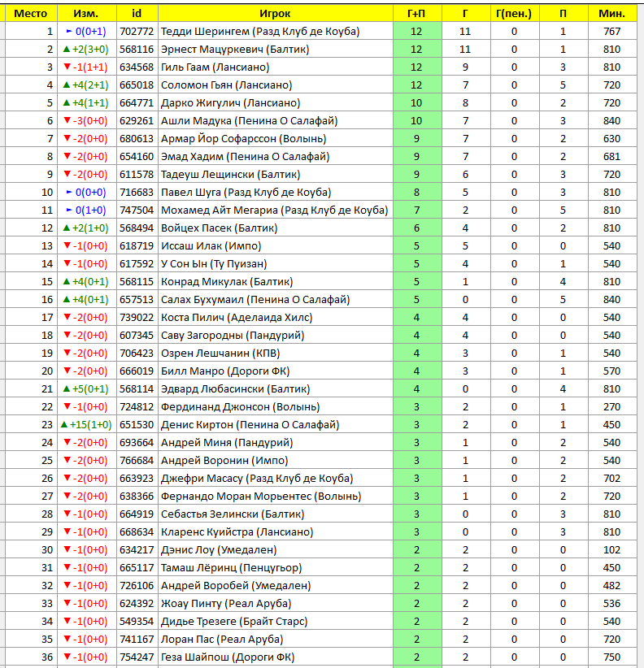The height and width of the screenshot is (668, 644).
Task: Click minutes value 681
Action: [x=612, y=156]
